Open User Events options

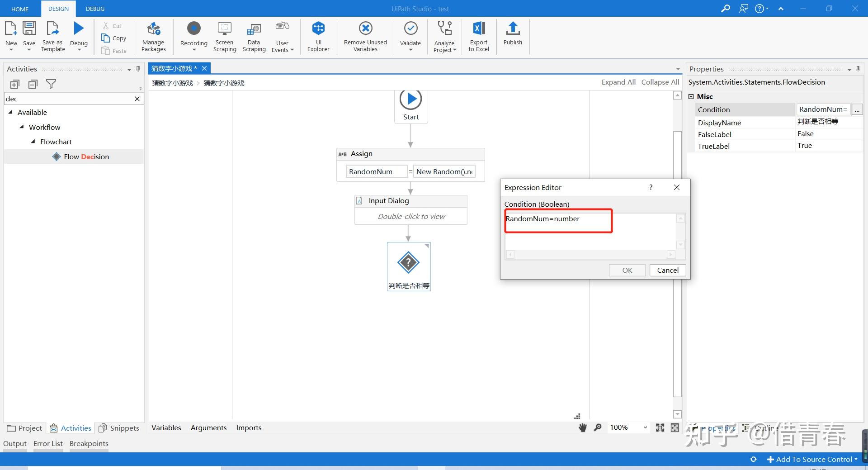pyautogui.click(x=283, y=36)
